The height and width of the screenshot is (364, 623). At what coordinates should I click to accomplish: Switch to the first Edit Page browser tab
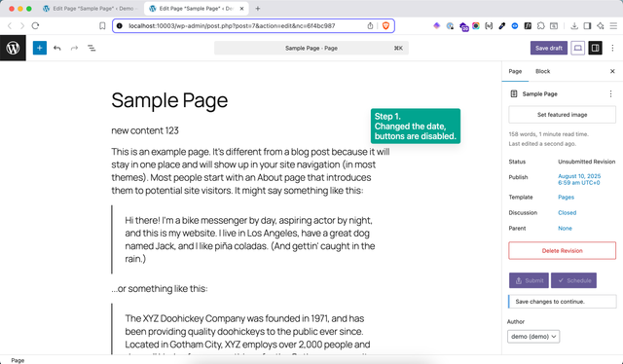coord(90,9)
